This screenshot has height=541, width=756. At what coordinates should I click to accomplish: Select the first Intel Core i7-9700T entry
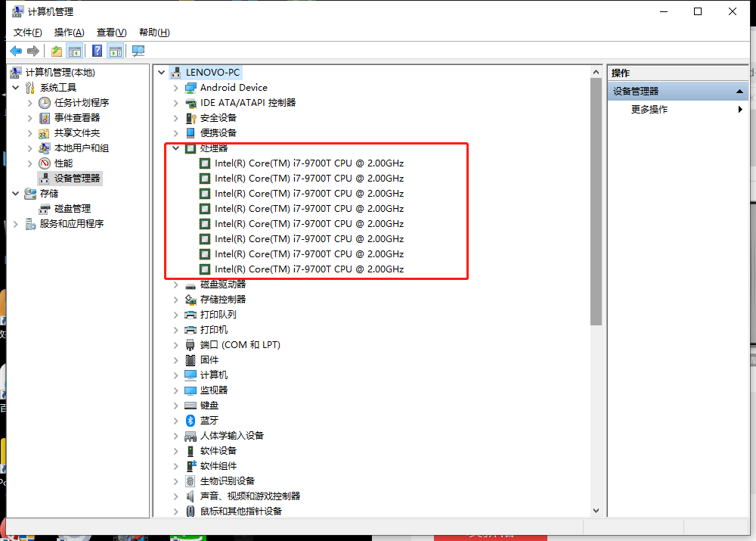tap(309, 163)
